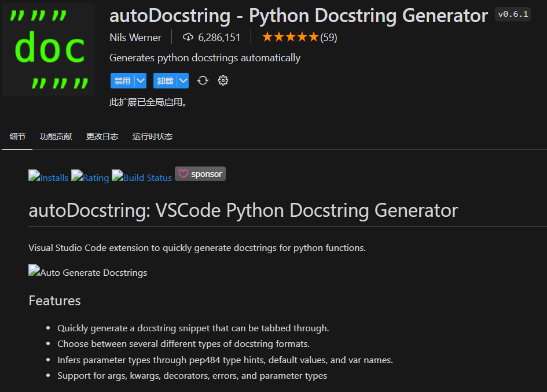The height and width of the screenshot is (392, 547).
Task: Select the 细节 tab
Action: (x=17, y=136)
